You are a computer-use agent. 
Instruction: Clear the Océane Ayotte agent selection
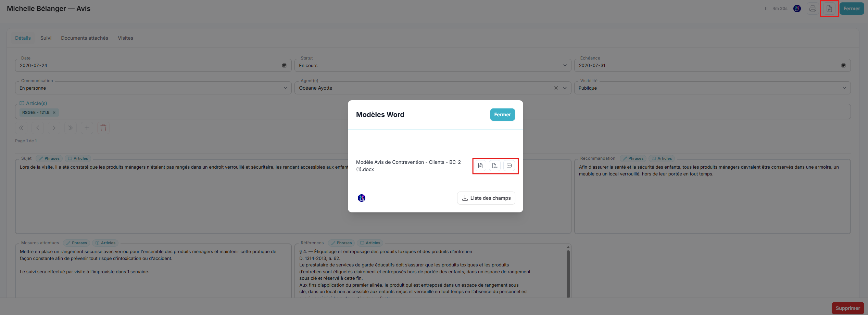[556, 88]
